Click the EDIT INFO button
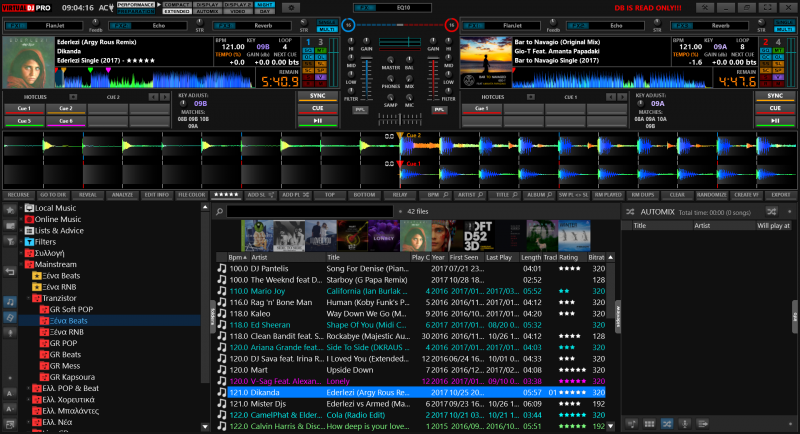Viewport: 800px width, 434px height. [157, 195]
